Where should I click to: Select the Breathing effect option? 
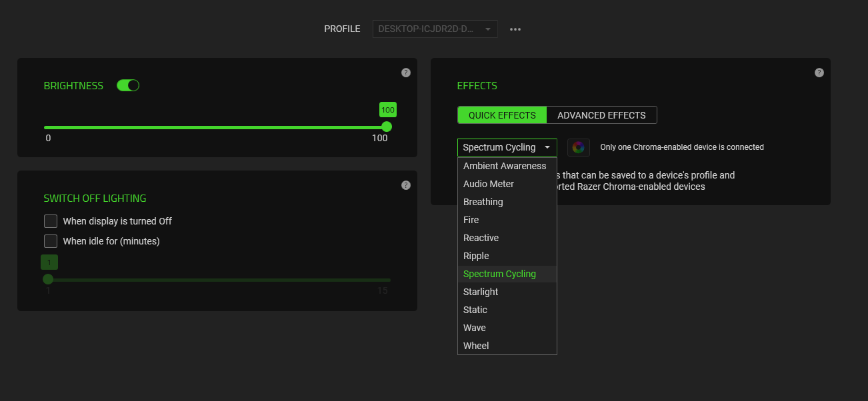click(x=483, y=202)
